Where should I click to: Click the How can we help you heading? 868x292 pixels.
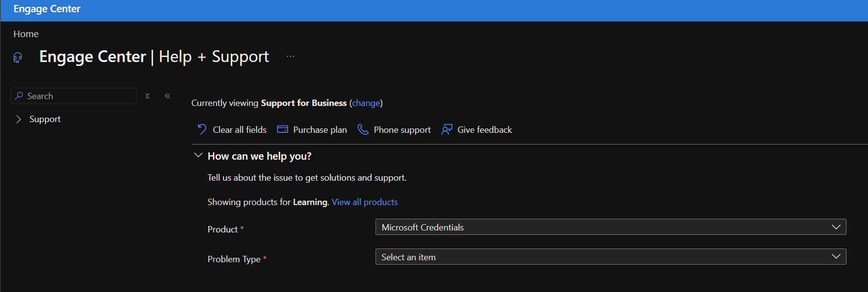tap(259, 156)
